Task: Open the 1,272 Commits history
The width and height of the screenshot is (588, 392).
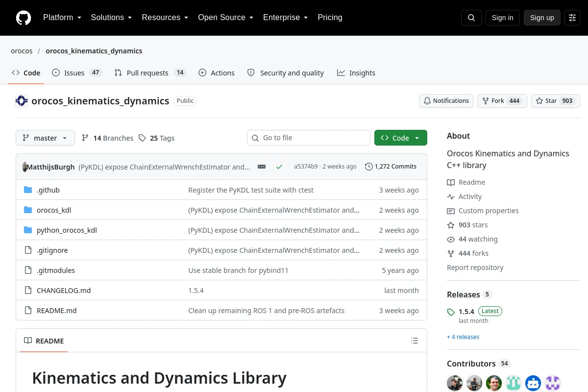Action: [391, 167]
